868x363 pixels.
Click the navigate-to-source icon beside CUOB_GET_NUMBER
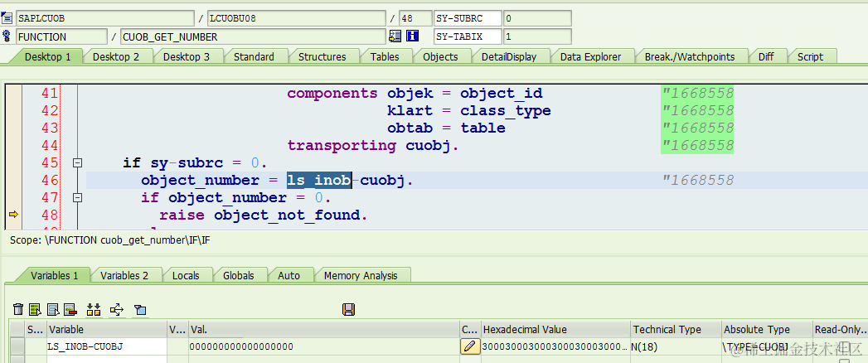click(x=395, y=36)
